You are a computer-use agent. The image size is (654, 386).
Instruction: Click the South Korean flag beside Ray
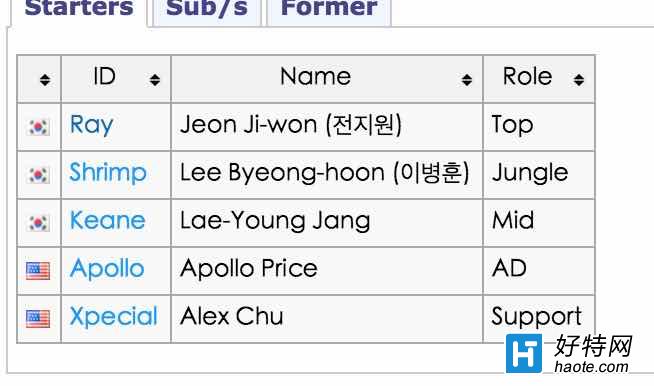click(38, 127)
